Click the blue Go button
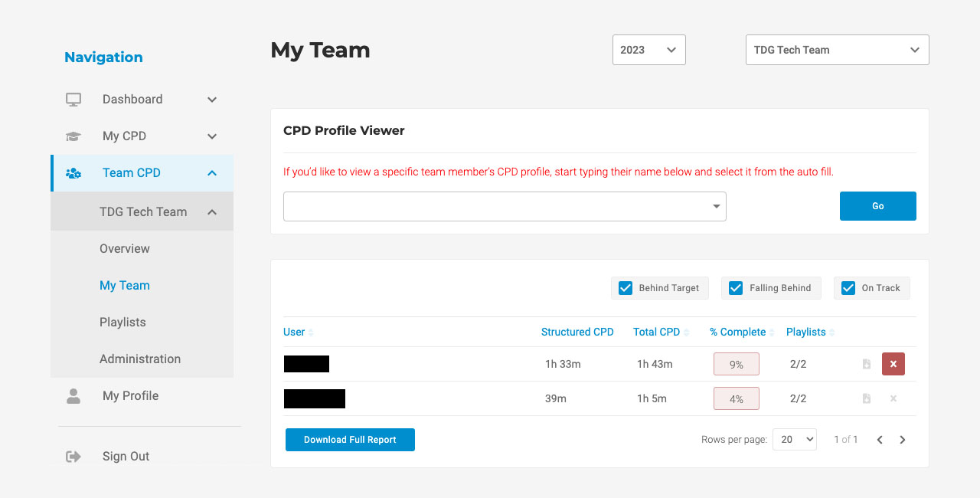980x498 pixels. (x=878, y=206)
